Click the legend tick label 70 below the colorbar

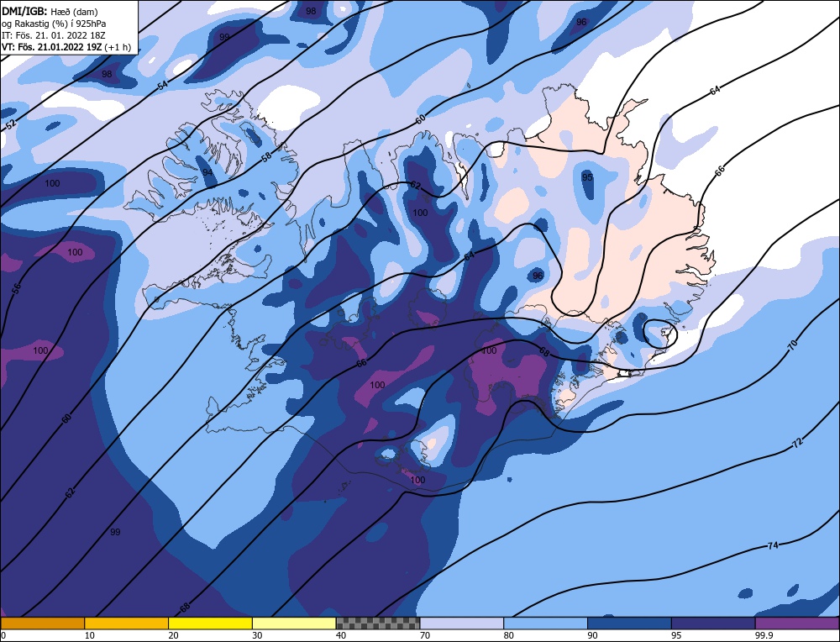pos(425,635)
